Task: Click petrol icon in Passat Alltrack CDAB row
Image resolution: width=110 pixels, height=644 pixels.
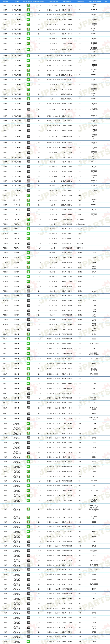Action: [28, 424]
